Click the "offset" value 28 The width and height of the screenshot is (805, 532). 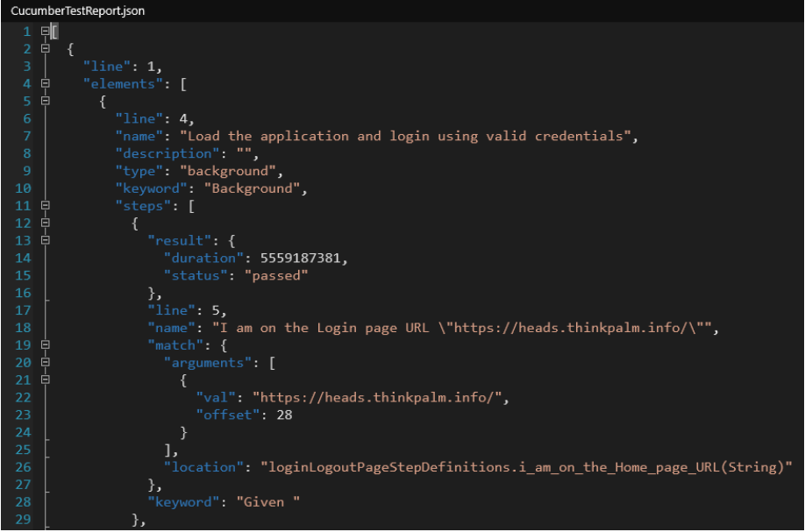tap(285, 415)
